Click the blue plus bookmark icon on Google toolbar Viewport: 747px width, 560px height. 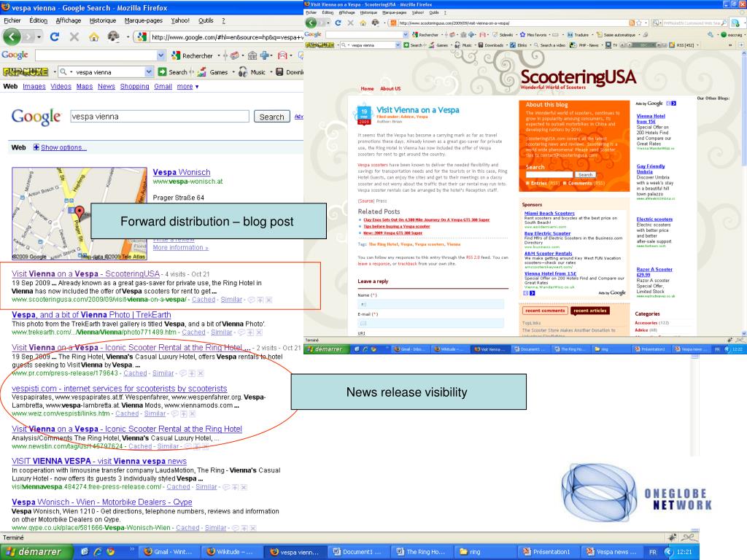click(x=265, y=55)
